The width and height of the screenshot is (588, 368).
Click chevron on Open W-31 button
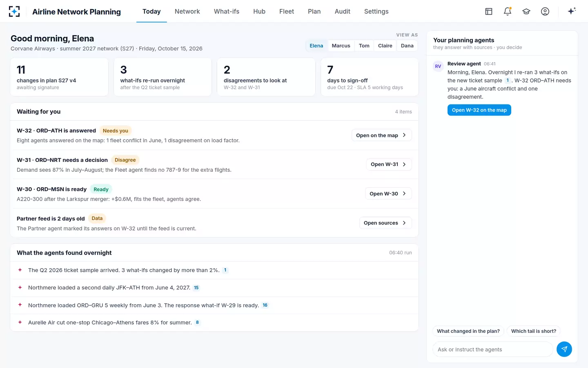click(x=404, y=164)
